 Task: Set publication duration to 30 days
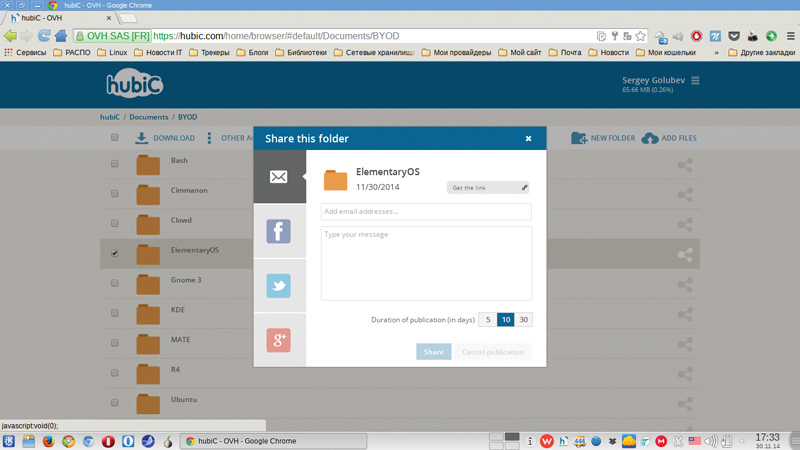coord(523,320)
